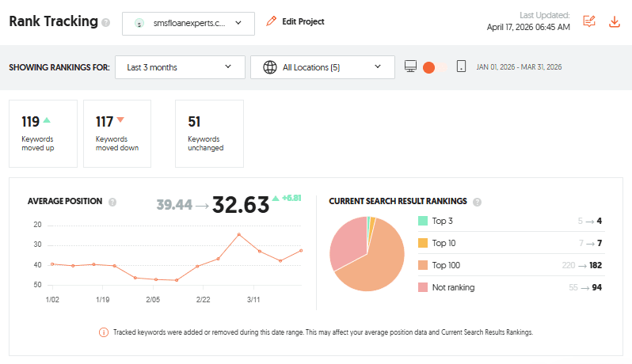Click the help icon beside Rank Tracking
Viewport: 632px width, 364px height.
105,22
